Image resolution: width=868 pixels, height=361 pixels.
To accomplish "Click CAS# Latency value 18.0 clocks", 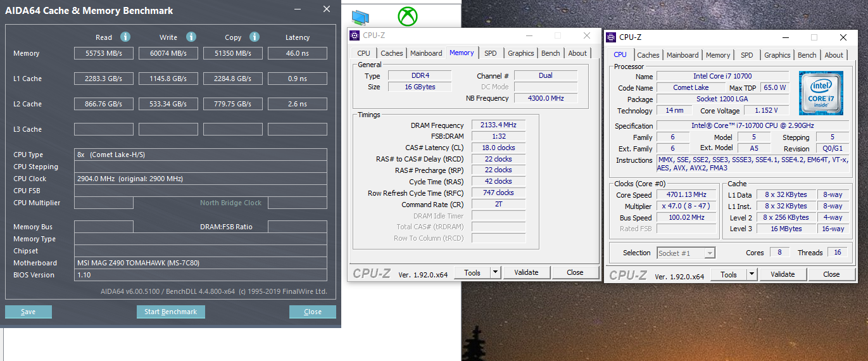I will point(498,148).
